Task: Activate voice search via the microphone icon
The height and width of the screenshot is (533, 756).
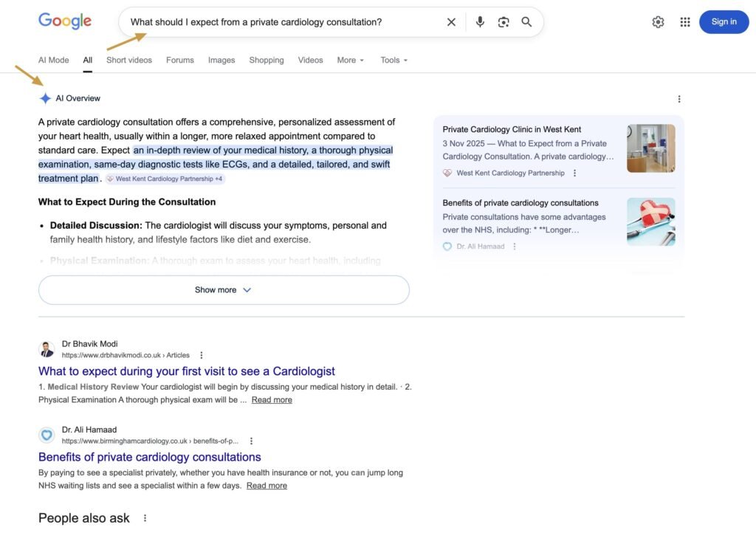Action: pos(479,21)
